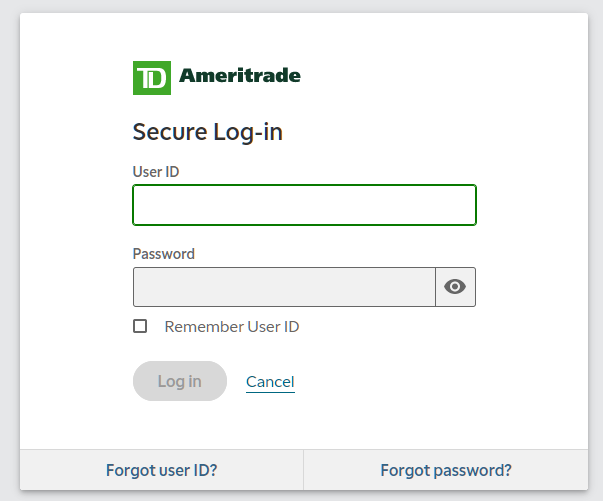The width and height of the screenshot is (603, 501).
Task: Open the Forgot password? link
Action: [x=446, y=470]
